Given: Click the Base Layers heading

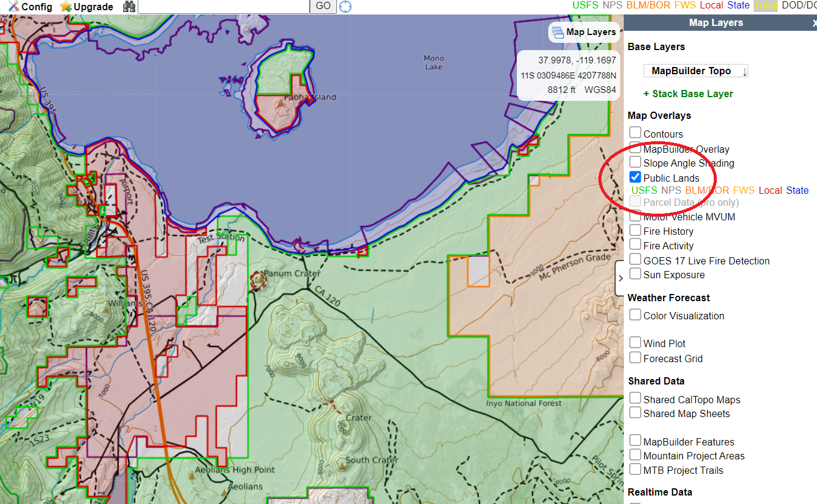Looking at the screenshot, I should [x=656, y=46].
